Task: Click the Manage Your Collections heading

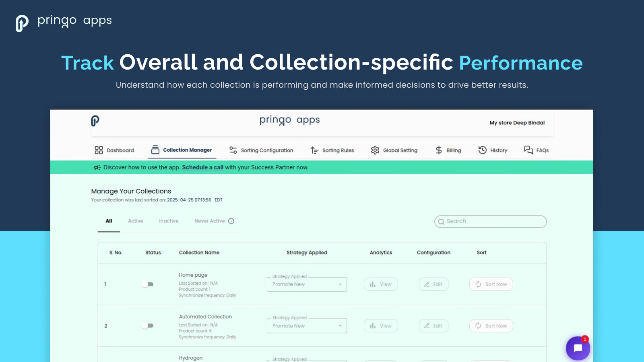Action: 131,191
